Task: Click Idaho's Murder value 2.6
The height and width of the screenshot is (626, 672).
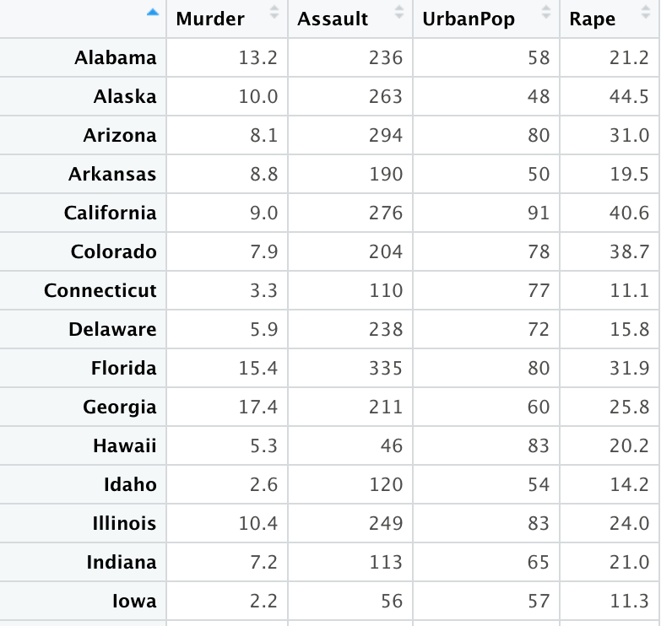Action: pos(264,485)
